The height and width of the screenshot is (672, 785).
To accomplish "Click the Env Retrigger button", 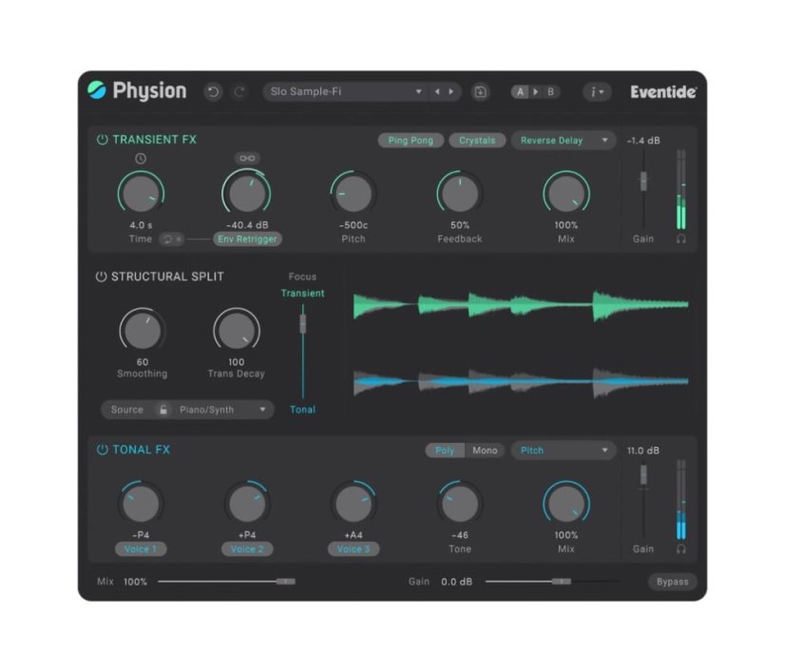I will click(247, 239).
